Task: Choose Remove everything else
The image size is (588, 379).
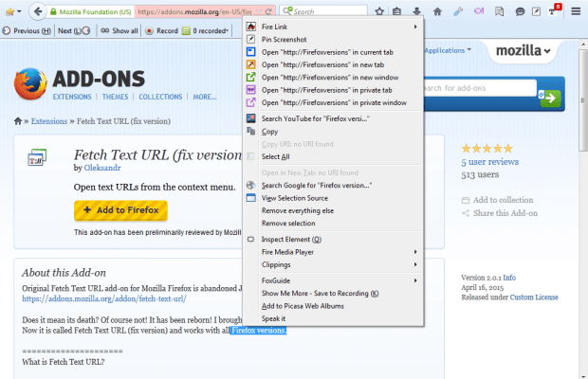Action: coord(334,210)
